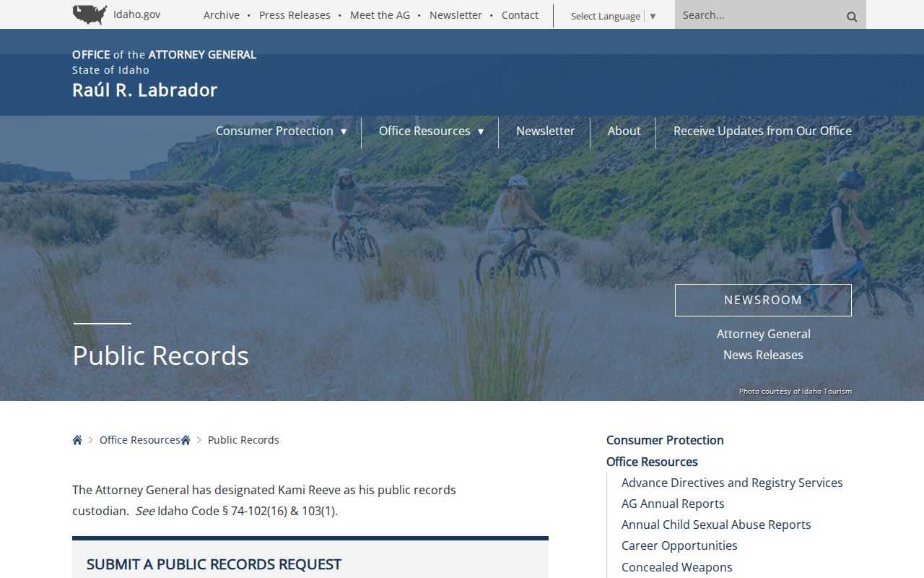924x578 pixels.
Task: Open the About main navigation item
Action: coord(624,131)
